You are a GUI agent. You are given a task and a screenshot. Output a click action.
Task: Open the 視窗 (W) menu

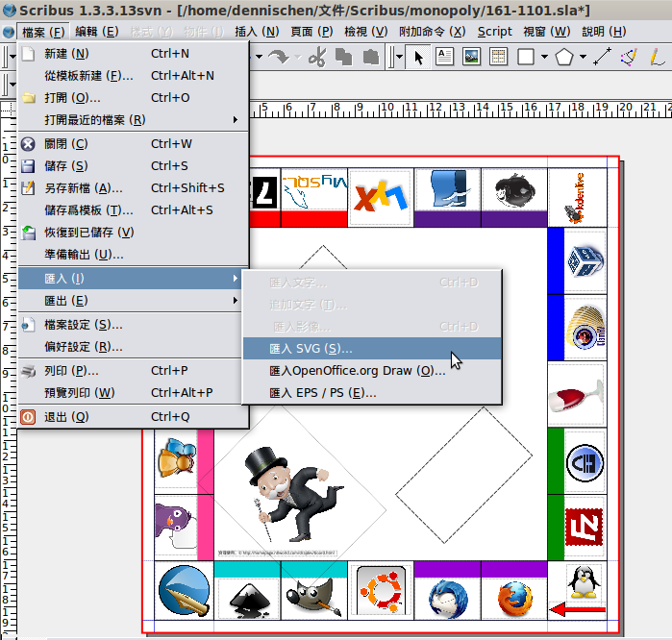pyautogui.click(x=546, y=32)
